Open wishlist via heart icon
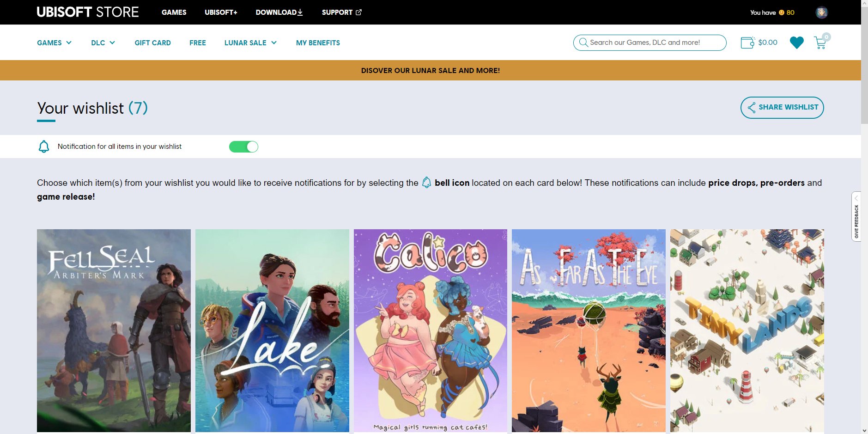 click(797, 43)
